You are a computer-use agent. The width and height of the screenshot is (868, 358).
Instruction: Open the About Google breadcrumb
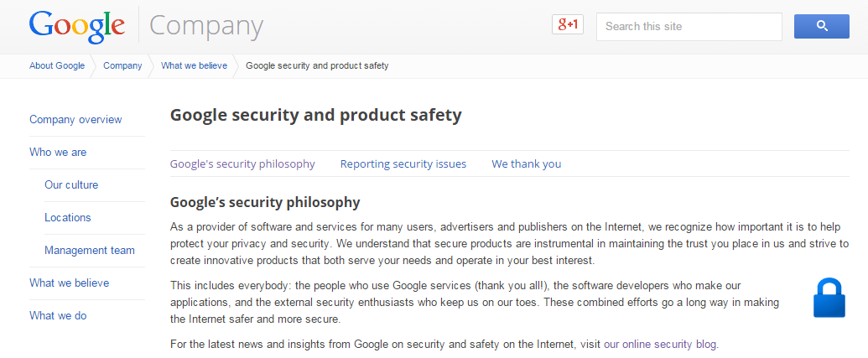[x=57, y=66]
